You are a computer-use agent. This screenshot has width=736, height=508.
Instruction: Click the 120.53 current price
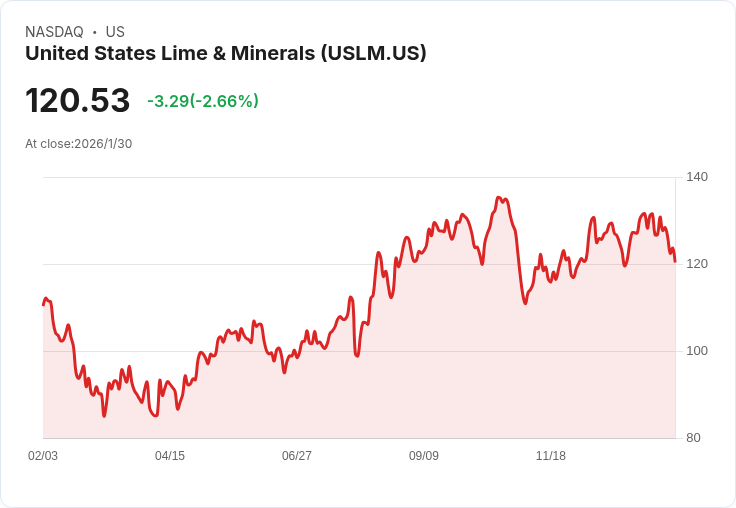(x=78, y=101)
